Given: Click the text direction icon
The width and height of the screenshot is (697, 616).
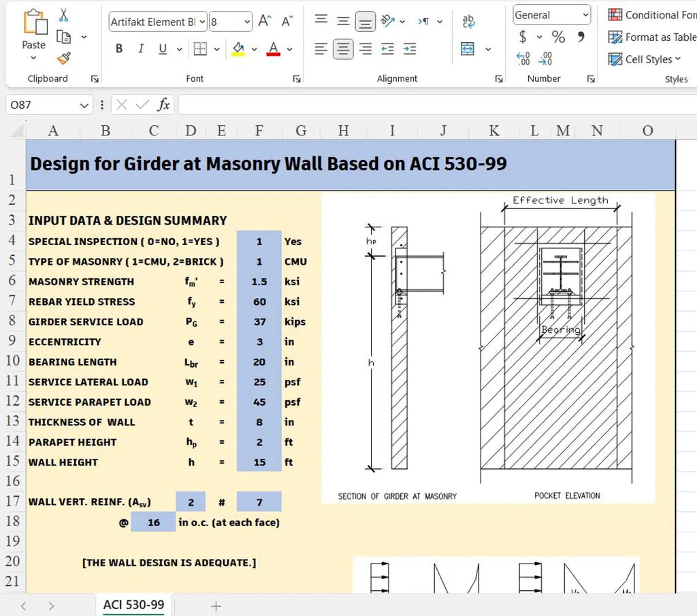Looking at the screenshot, I should [424, 21].
